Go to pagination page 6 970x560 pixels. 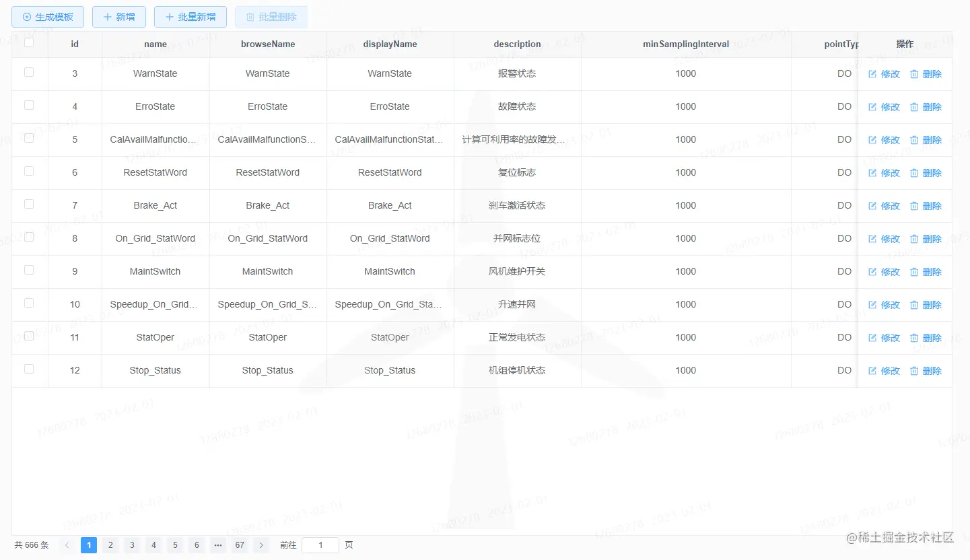click(x=197, y=545)
